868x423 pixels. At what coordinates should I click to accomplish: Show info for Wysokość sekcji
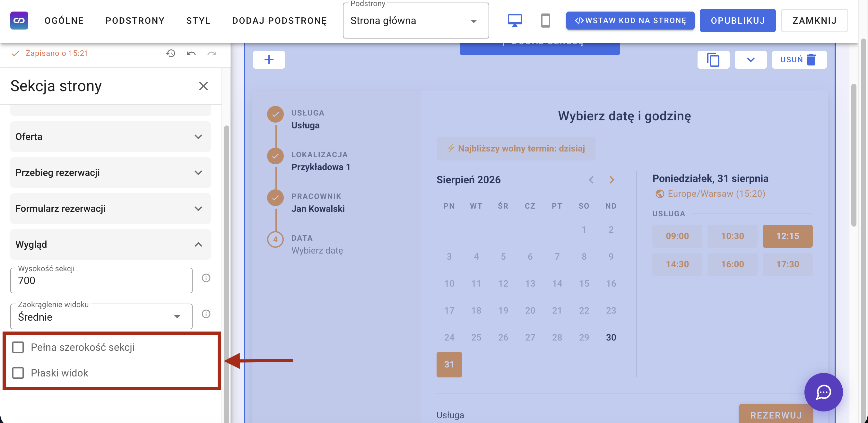coord(206,278)
